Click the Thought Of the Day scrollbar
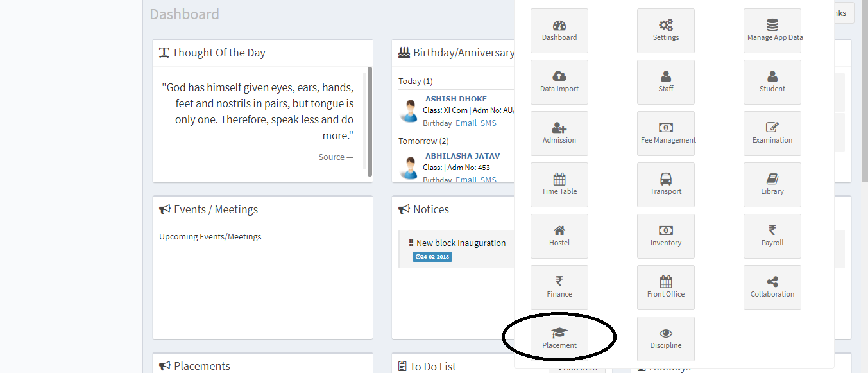 370,121
